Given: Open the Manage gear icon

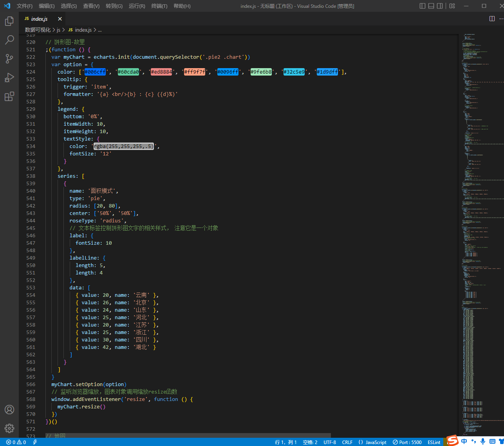Looking at the screenshot, I should 9,428.
